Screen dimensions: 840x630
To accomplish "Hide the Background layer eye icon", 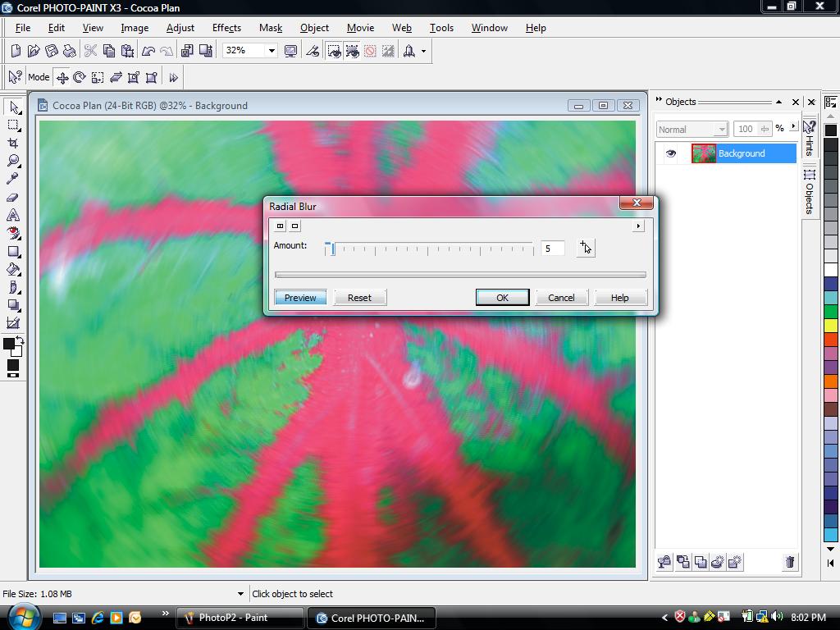I will tap(671, 153).
